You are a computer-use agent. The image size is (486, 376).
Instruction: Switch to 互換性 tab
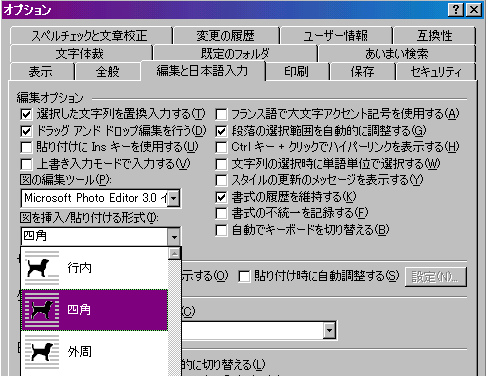pos(434,35)
